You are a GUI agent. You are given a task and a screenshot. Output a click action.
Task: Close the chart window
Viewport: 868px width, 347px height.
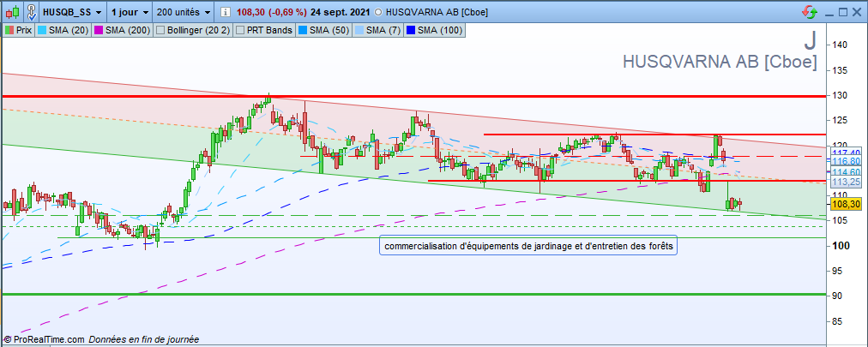click(858, 12)
